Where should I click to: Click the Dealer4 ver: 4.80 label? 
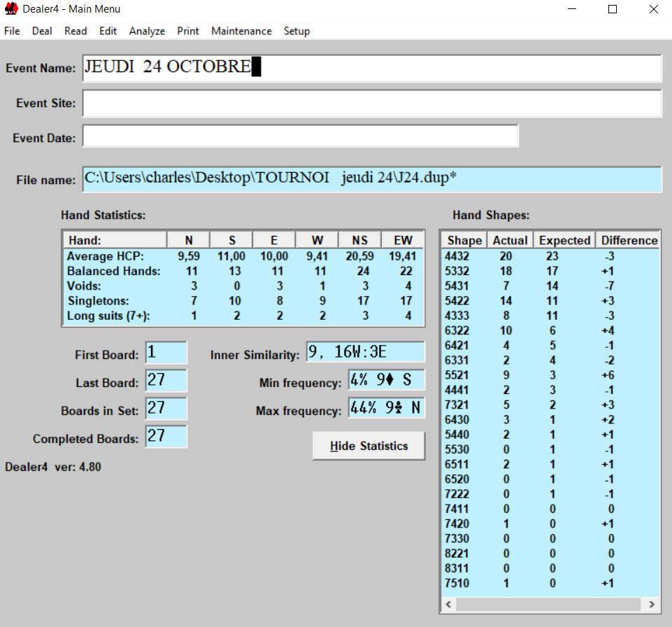click(x=53, y=467)
